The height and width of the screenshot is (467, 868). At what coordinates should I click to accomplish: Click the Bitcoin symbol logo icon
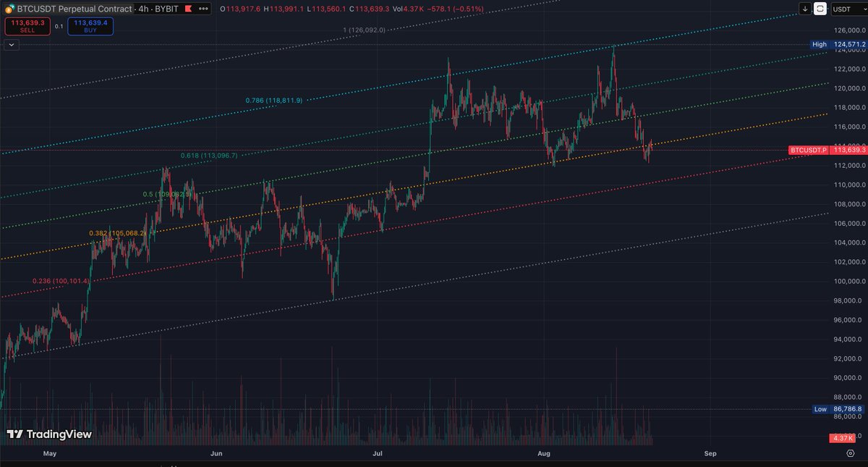pyautogui.click(x=9, y=9)
